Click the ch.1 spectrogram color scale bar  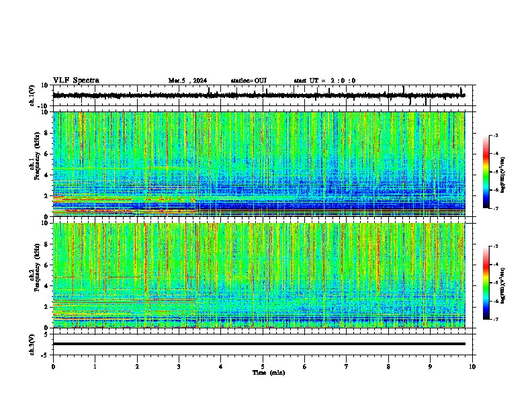pyautogui.click(x=486, y=172)
